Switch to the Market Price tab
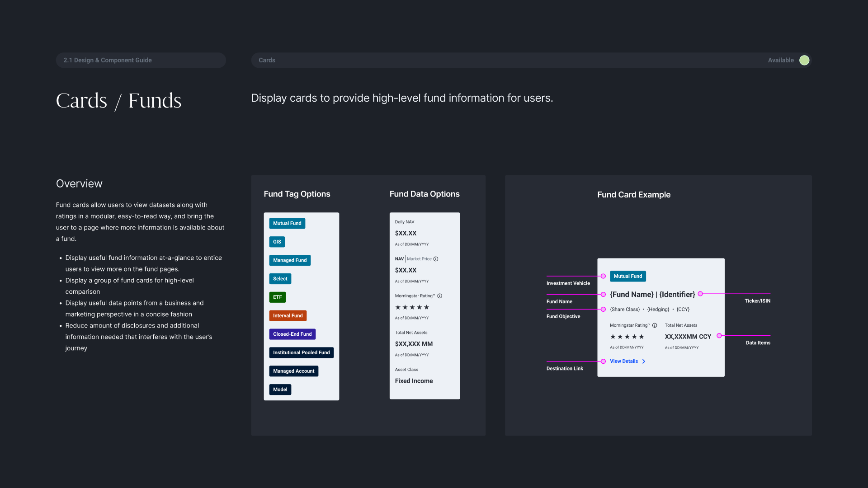The image size is (868, 488). [419, 259]
